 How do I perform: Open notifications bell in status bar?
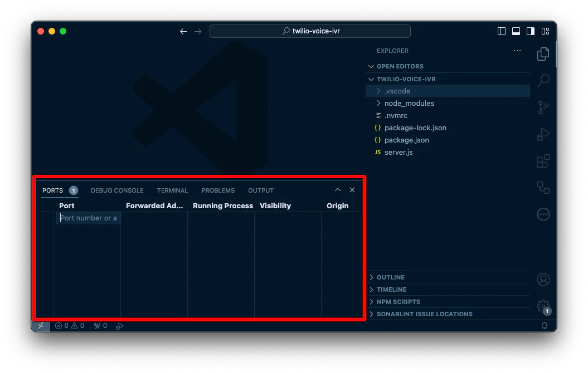(545, 326)
